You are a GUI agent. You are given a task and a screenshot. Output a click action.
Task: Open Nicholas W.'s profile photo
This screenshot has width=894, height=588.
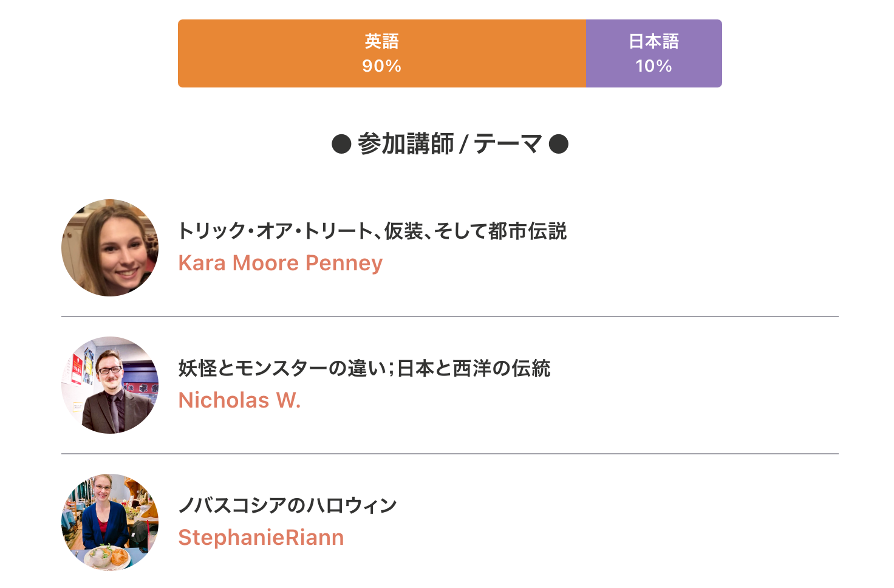(110, 385)
